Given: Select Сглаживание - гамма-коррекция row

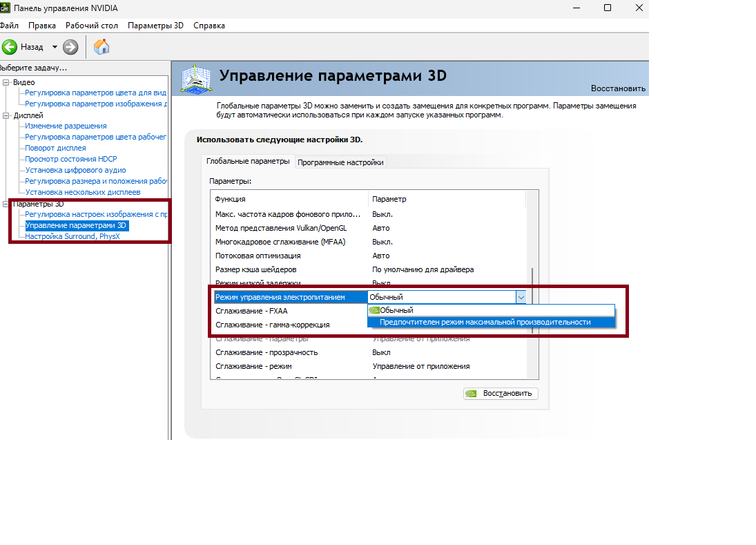Looking at the screenshot, I should pyautogui.click(x=290, y=325).
